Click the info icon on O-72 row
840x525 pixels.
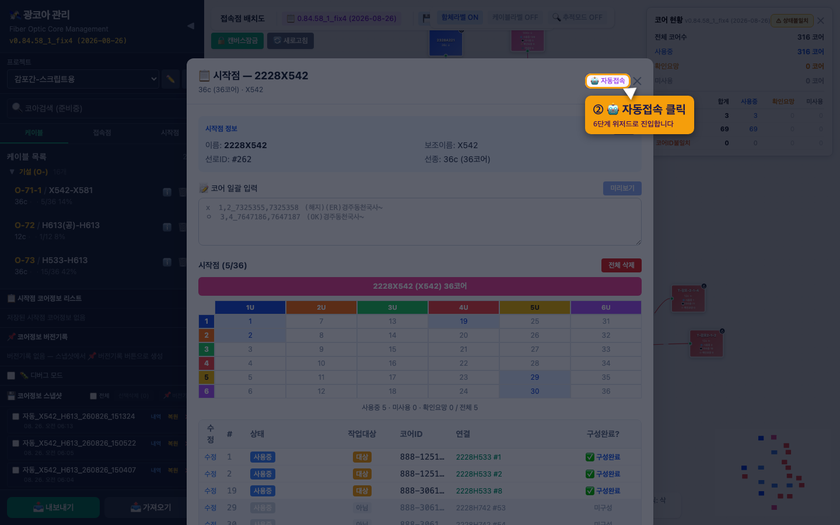[167, 227]
